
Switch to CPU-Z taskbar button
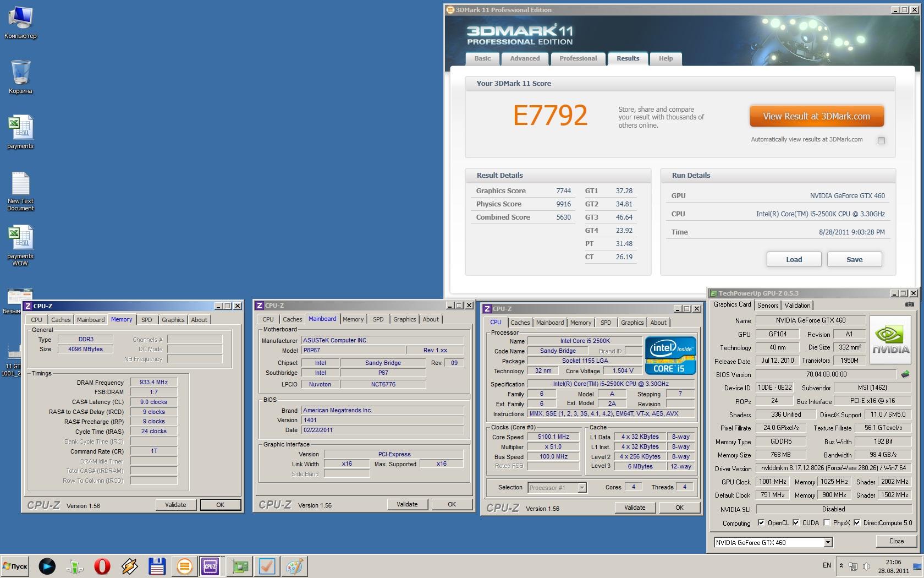click(x=211, y=566)
